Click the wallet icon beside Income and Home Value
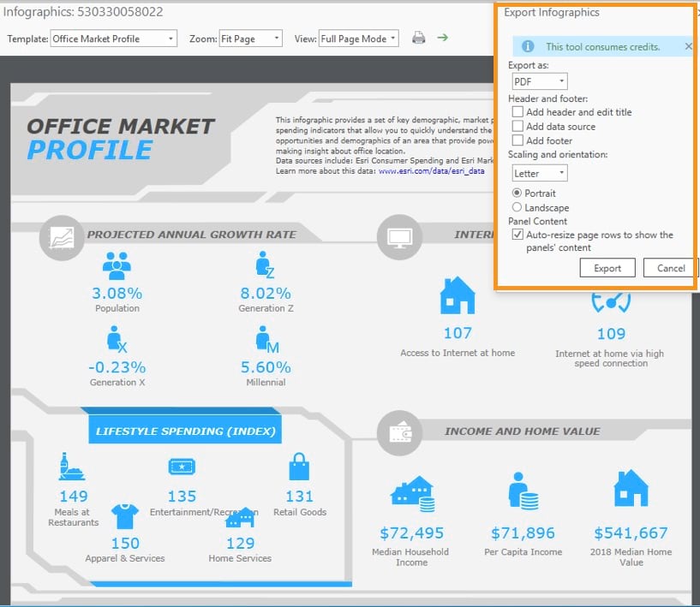 coord(398,432)
